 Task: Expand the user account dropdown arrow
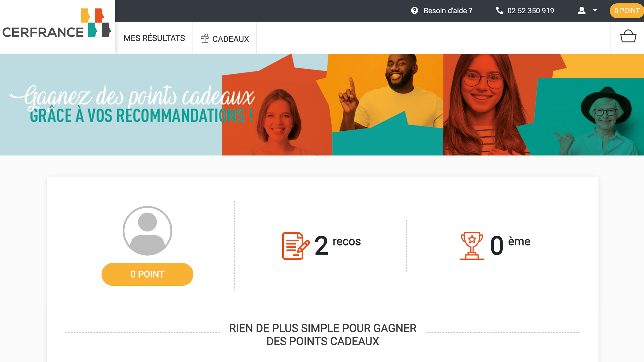click(595, 11)
